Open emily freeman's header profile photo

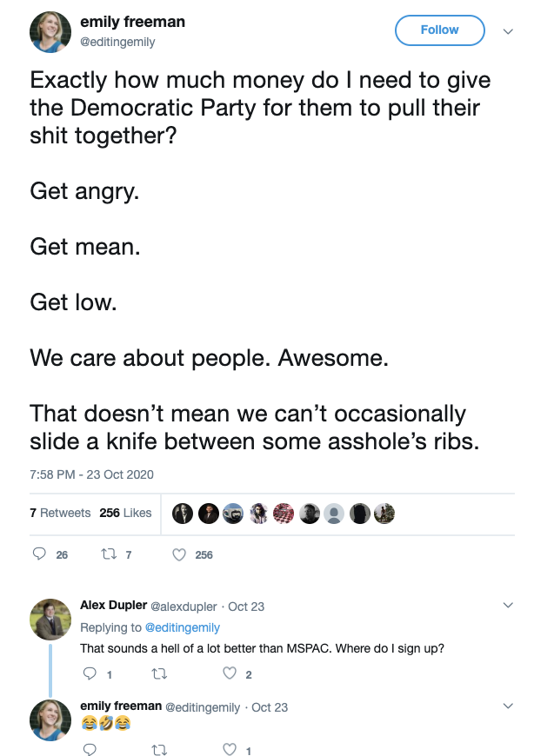pos(50,31)
